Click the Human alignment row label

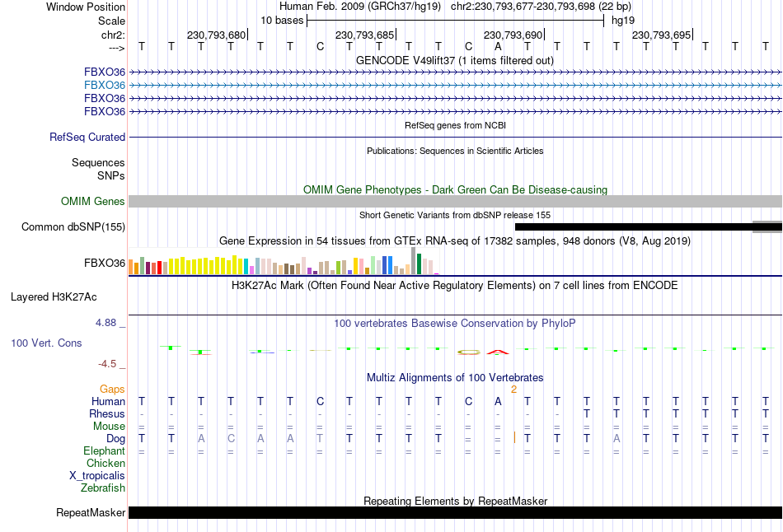pyautogui.click(x=108, y=402)
